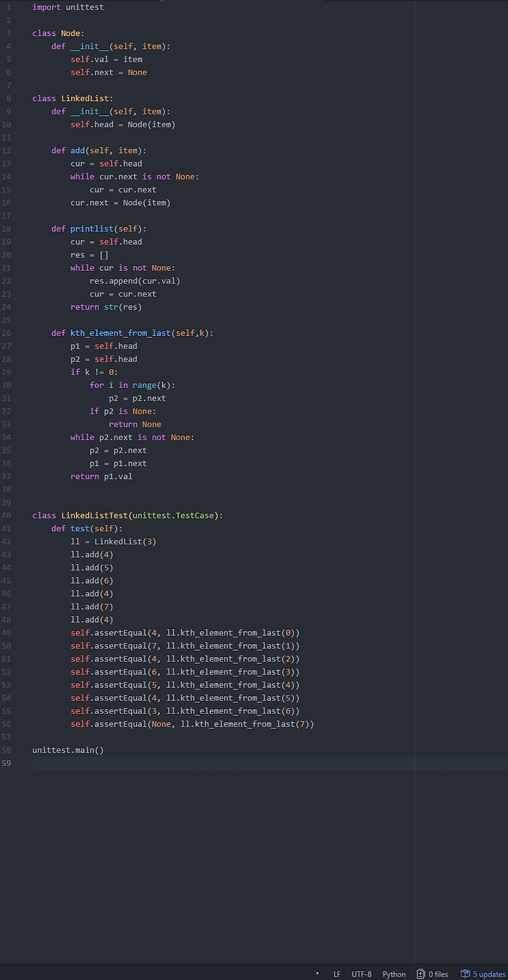This screenshot has width=508, height=980.
Task: Open the Python grammar selector
Action: coord(394,974)
